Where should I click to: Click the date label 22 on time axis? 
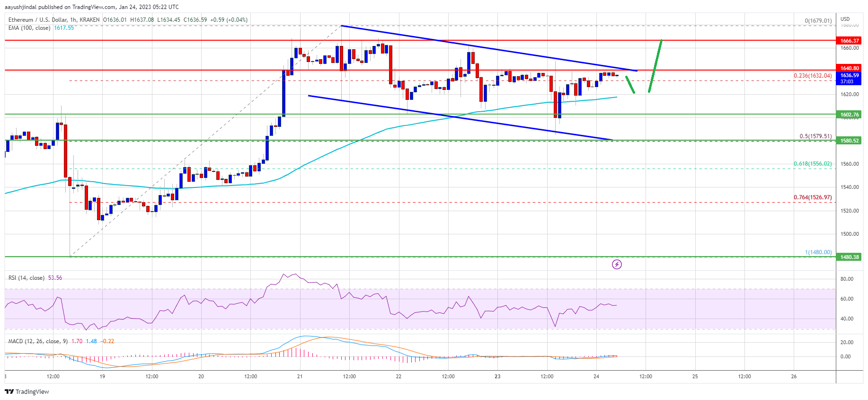tap(399, 377)
